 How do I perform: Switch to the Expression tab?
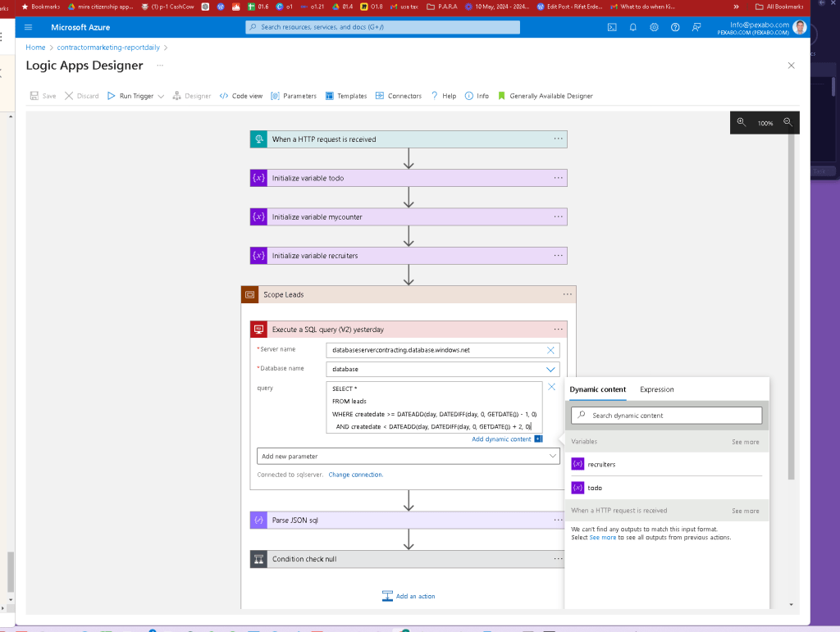coord(657,389)
